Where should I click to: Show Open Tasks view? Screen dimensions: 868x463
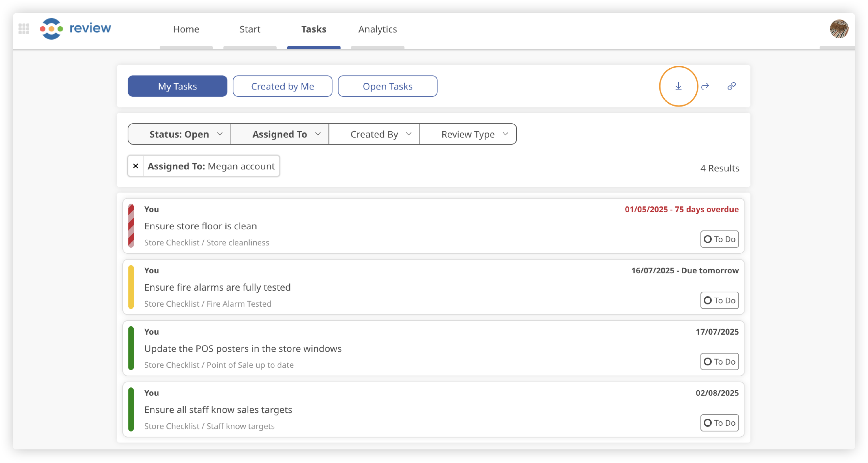387,86
